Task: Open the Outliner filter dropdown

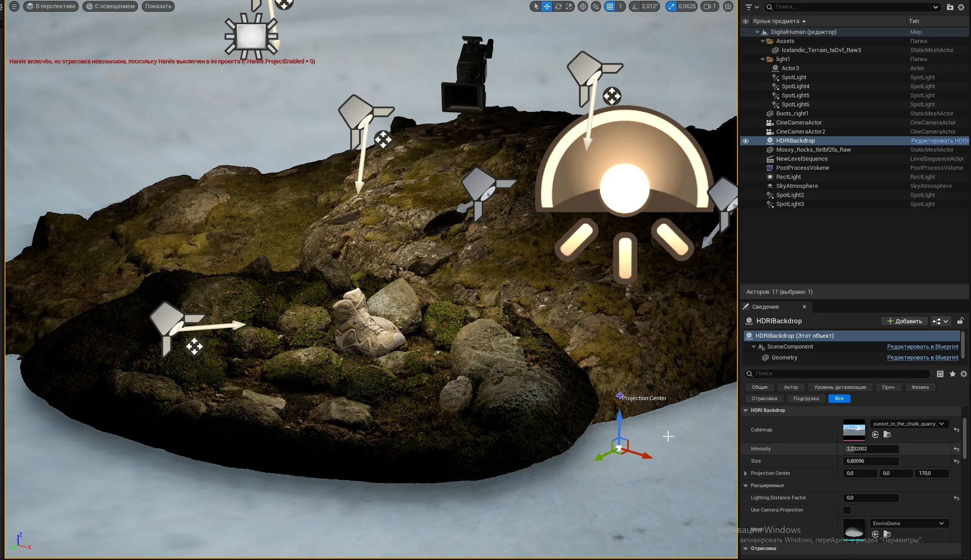Action: (x=752, y=7)
